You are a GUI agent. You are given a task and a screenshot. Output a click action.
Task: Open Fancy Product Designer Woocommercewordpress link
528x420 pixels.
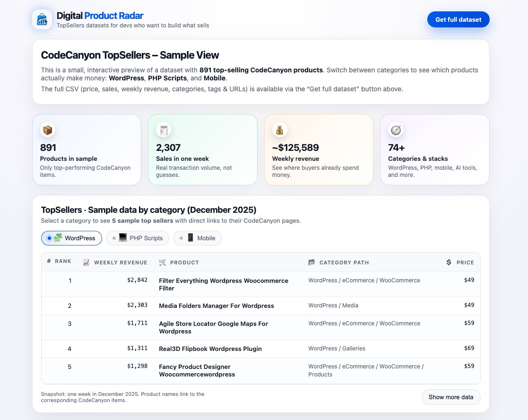(197, 370)
